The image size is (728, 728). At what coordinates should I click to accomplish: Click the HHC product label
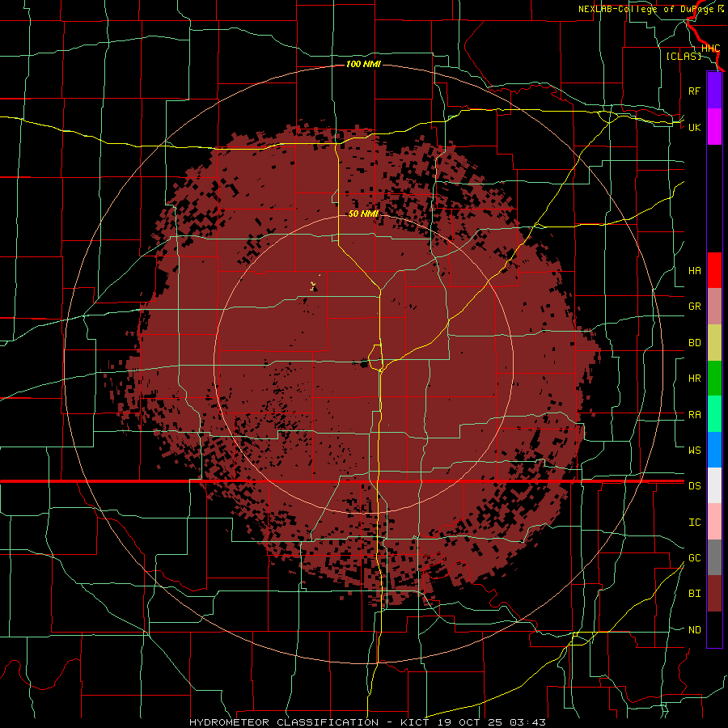click(710, 49)
